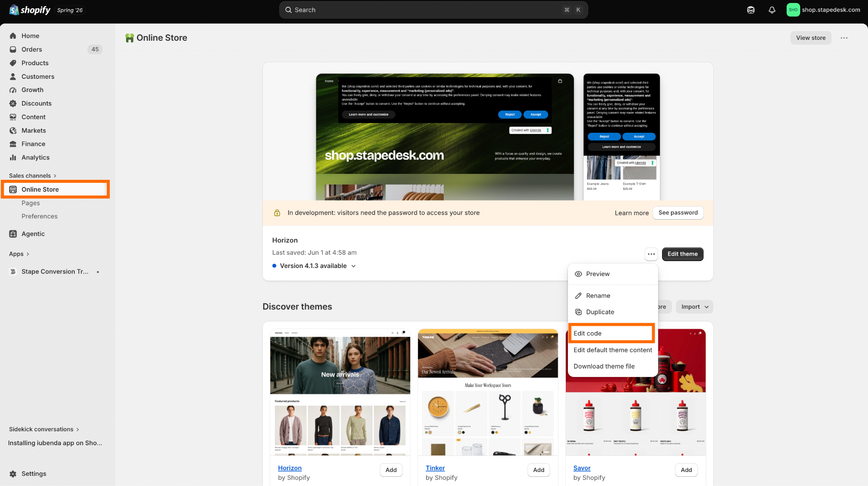This screenshot has height=486, width=868.
Task: Expand the Sales channels section
Action: pos(33,176)
